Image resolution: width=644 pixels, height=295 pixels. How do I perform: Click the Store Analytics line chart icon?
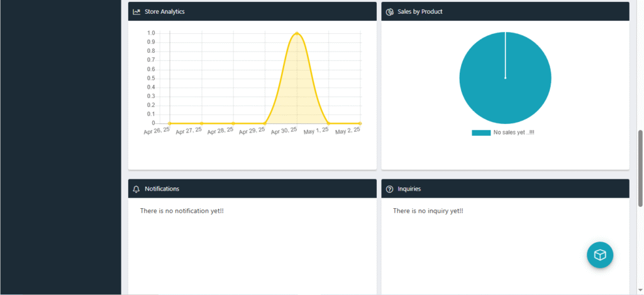pyautogui.click(x=136, y=11)
